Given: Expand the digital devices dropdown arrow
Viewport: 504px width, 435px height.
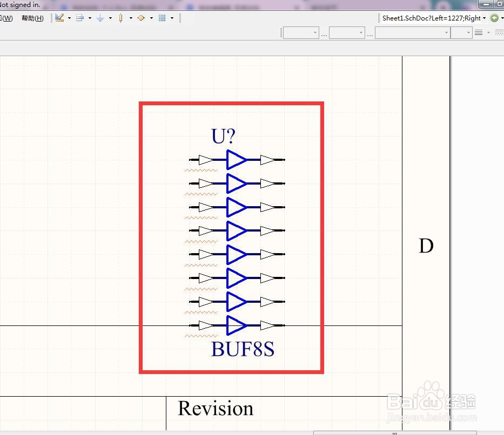Looking at the screenshot, I should (131, 18).
